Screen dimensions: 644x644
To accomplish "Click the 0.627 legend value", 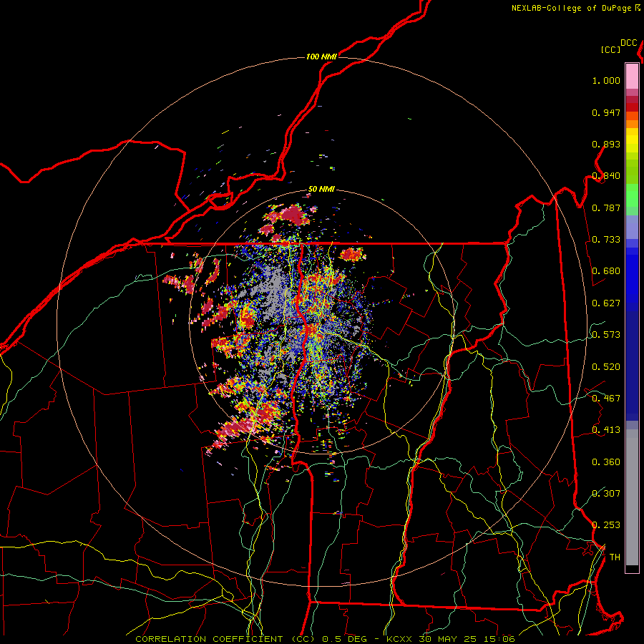I will [x=606, y=303].
